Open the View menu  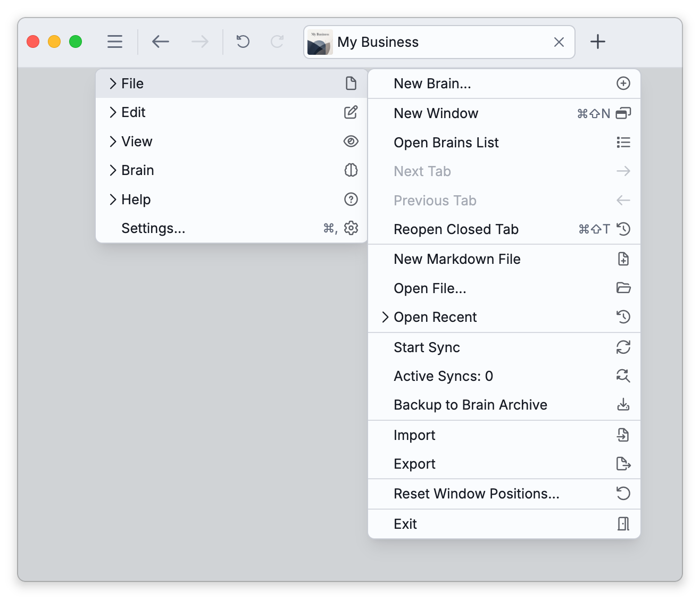coord(231,142)
